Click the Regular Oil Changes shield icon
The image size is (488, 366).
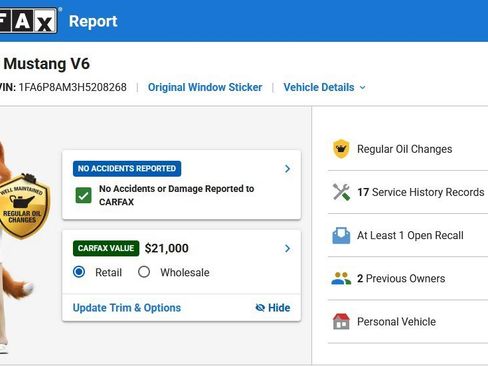coord(341,149)
